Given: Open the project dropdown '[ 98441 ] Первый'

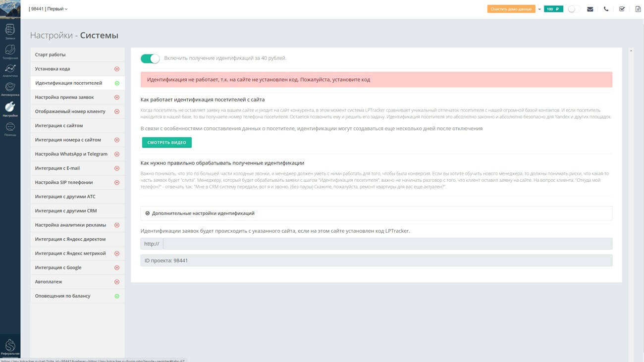Looking at the screenshot, I should [x=48, y=9].
